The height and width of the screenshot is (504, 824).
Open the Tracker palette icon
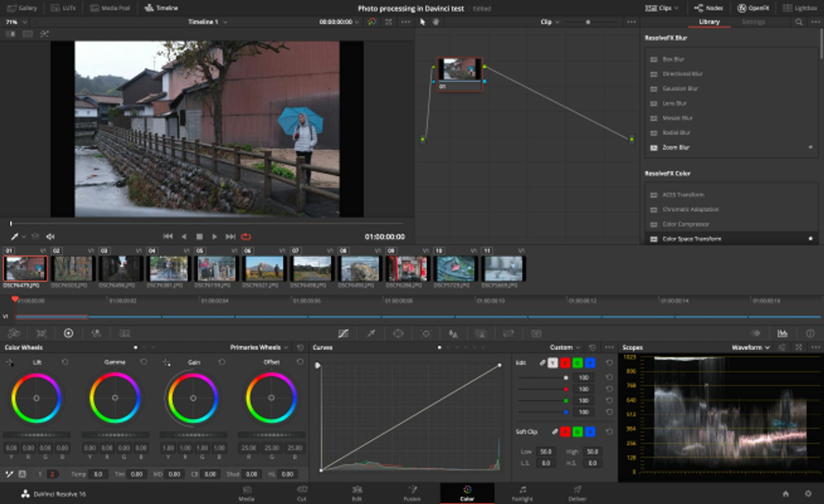[x=426, y=334]
